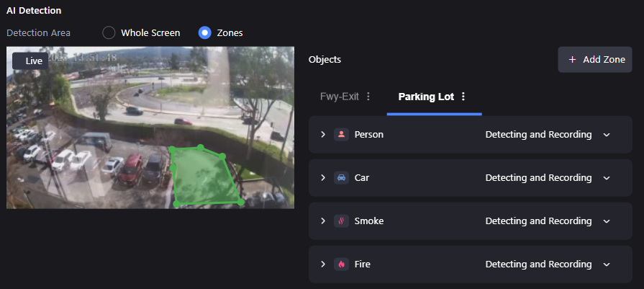Select the Zones detection area option

tap(204, 33)
